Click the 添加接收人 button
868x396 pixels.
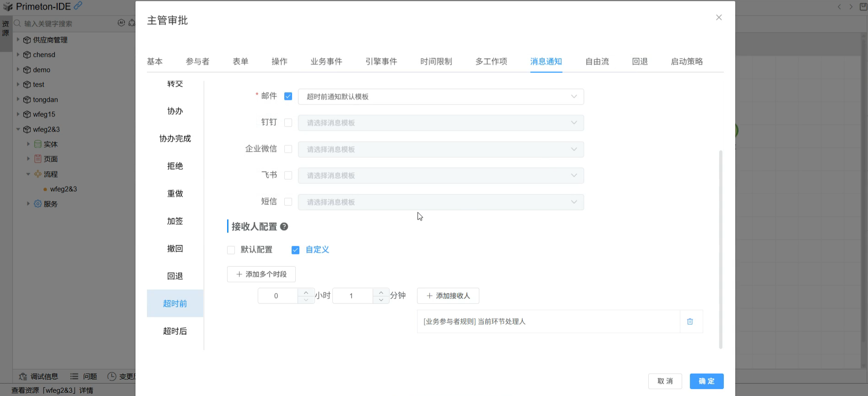coord(448,296)
